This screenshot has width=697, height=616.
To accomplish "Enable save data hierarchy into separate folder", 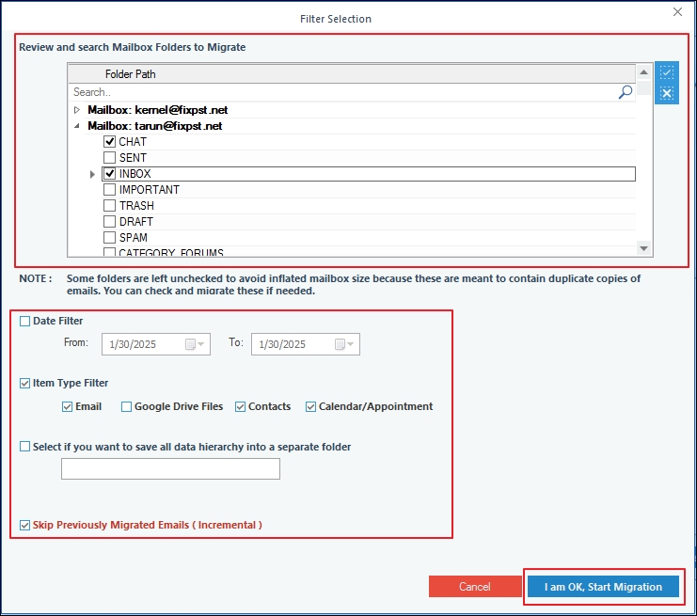I will click(24, 447).
